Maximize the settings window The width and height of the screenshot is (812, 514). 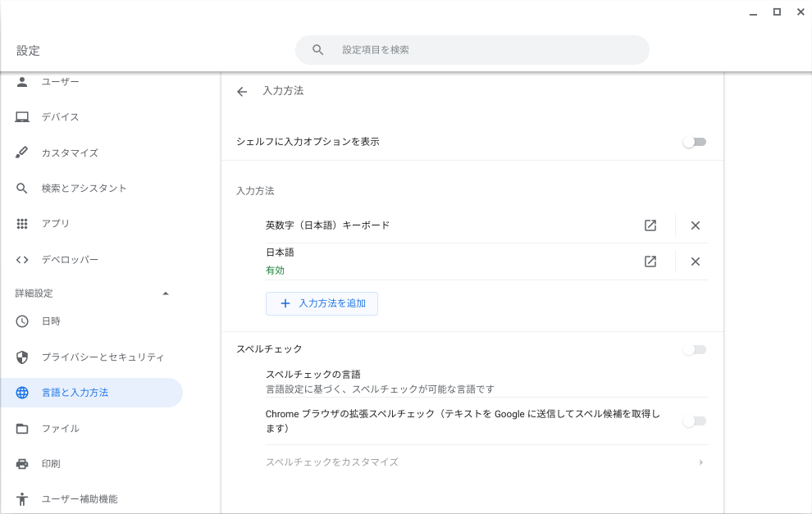tap(777, 12)
